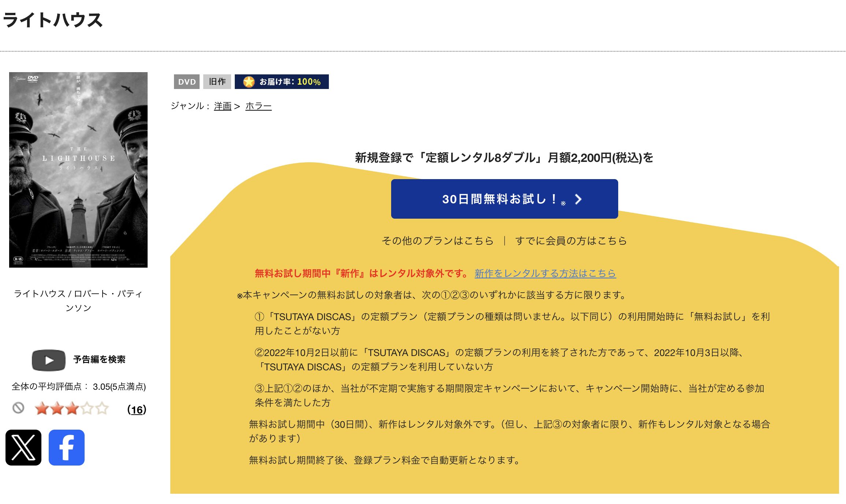Screen dimensions: 846x504
Task: Open the 30日間無料お試し trial button
Action: pyautogui.click(x=504, y=199)
